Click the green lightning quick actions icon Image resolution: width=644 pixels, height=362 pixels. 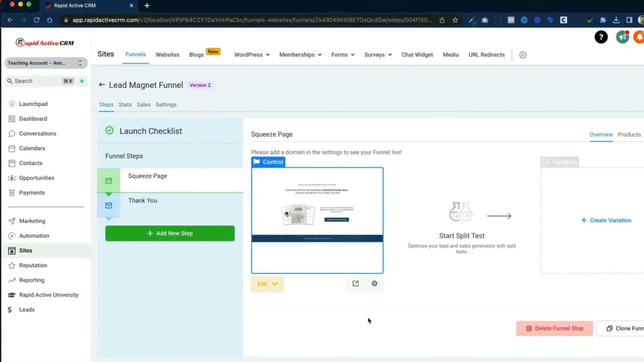[x=82, y=81]
